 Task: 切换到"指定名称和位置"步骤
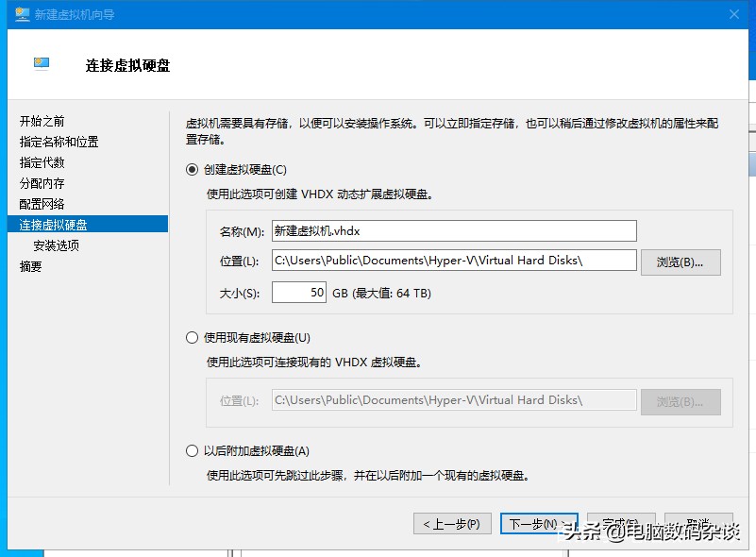pos(59,141)
